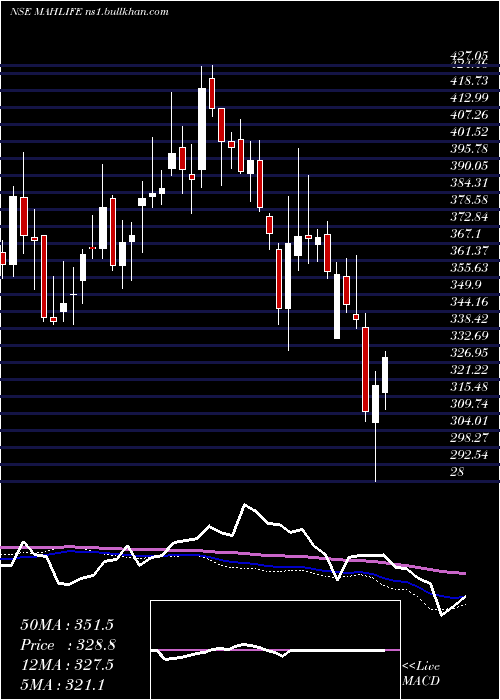Viewport: 500px width, 700px height.
Task: Click the 304.01 price axis label
Action: (x=469, y=421)
